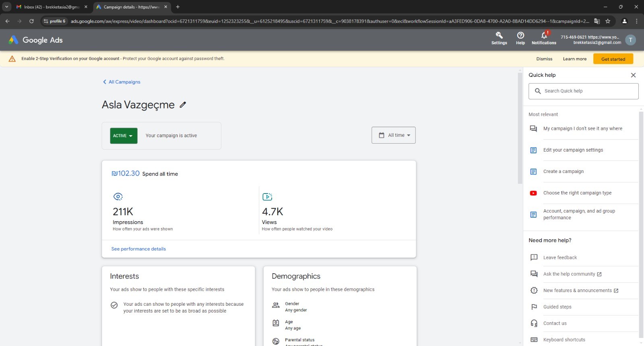Click the Leave feedback icon
Screen dimensions: 644x346
pyautogui.click(x=534, y=257)
